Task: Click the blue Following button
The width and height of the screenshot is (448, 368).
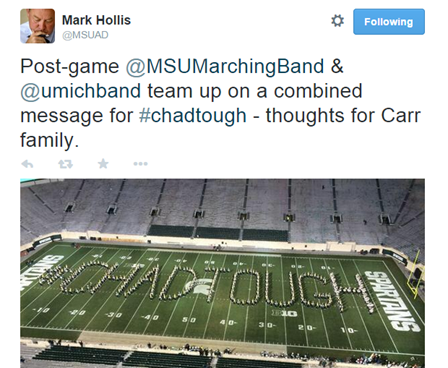Action: tap(389, 22)
